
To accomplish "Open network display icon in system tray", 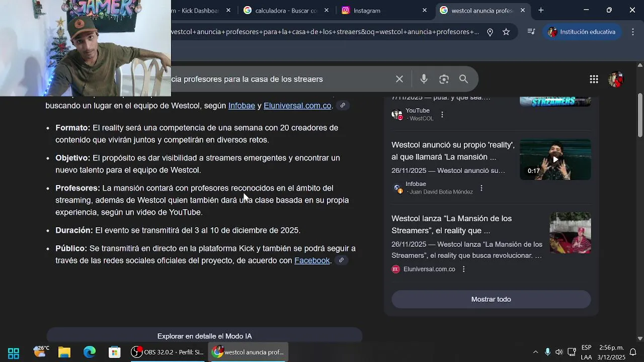I will pos(572,352).
